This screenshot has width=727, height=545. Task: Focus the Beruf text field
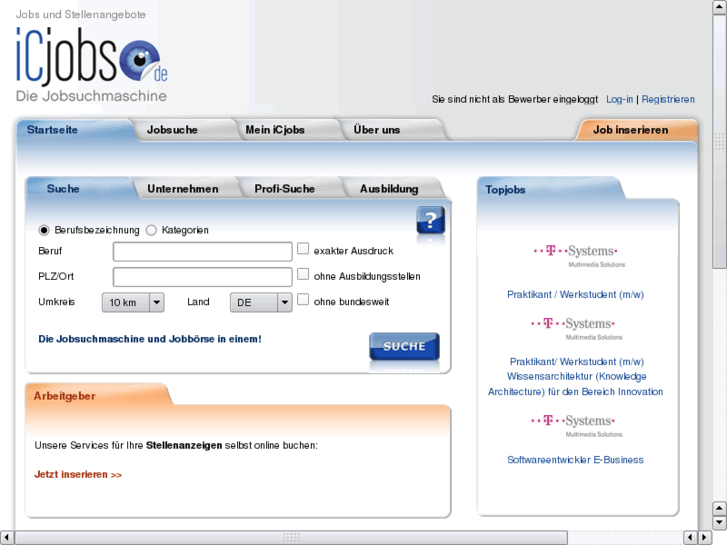click(203, 252)
